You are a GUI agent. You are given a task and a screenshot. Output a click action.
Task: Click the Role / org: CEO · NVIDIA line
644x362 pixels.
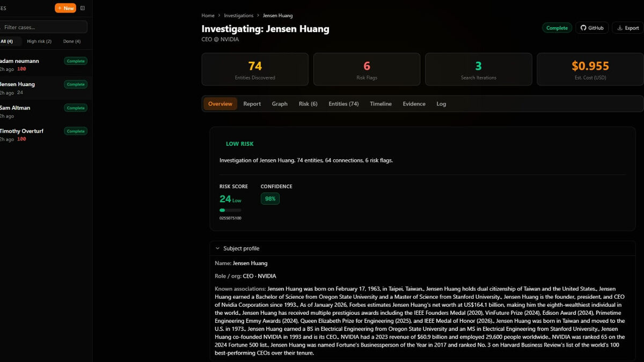point(245,276)
